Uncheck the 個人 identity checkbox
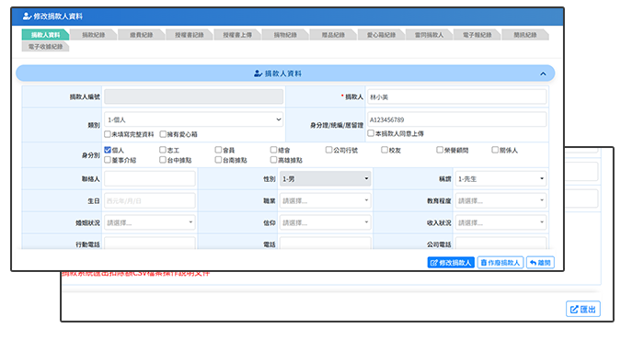This screenshot has width=644, height=340. (x=108, y=150)
